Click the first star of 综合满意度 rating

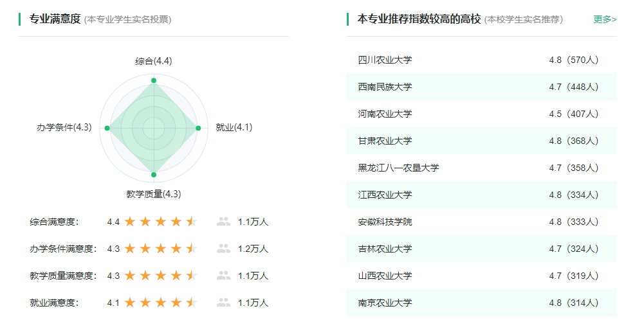coord(130,222)
